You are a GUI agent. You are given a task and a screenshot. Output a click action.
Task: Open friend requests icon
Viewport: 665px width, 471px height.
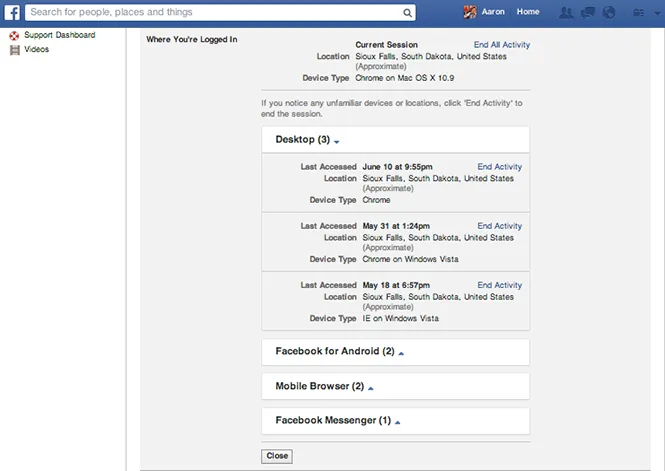[566, 13]
